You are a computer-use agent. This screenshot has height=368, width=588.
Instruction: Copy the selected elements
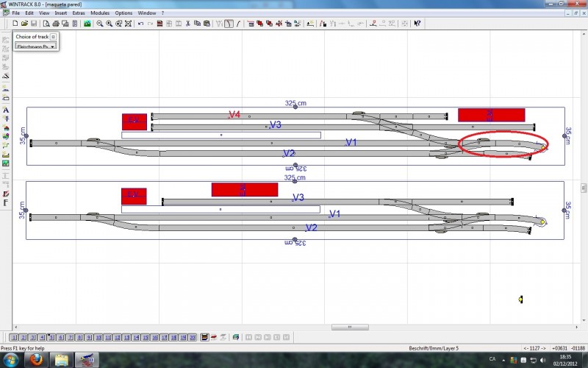197,24
